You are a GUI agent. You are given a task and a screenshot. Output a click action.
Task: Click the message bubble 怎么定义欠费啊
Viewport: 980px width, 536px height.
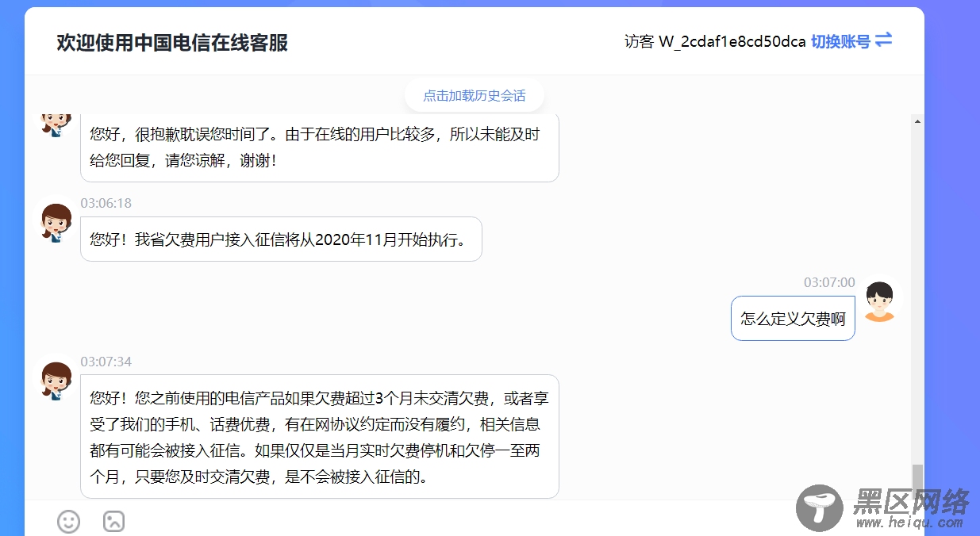point(793,318)
